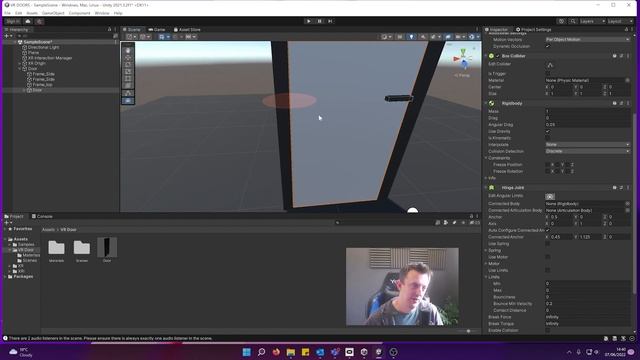Open the GameObject menu
The image size is (640, 360).
click(53, 13)
